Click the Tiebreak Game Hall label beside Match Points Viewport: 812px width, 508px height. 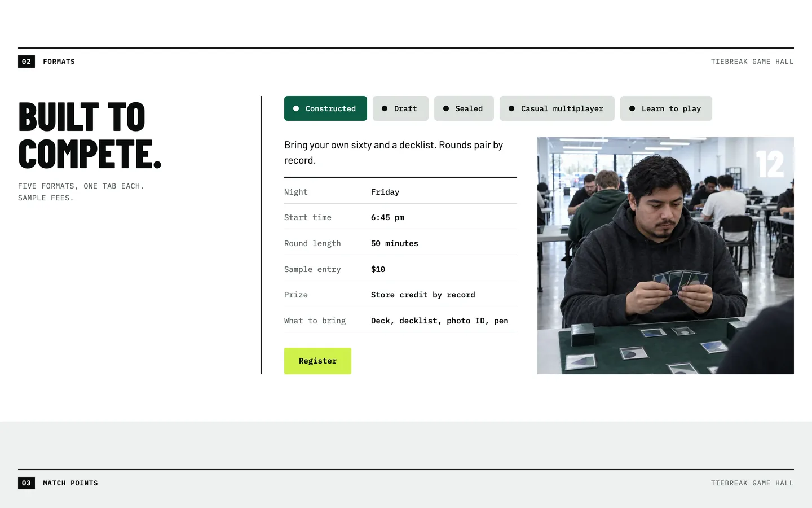tap(752, 483)
